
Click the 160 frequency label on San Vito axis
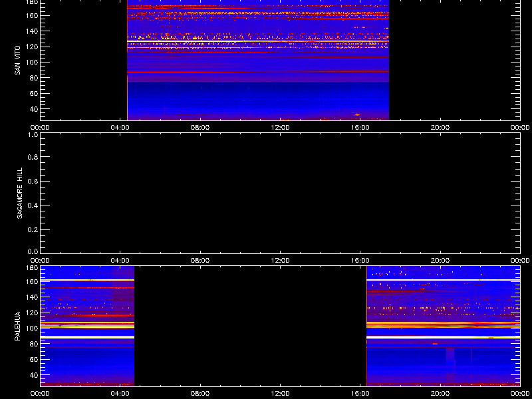click(x=31, y=15)
